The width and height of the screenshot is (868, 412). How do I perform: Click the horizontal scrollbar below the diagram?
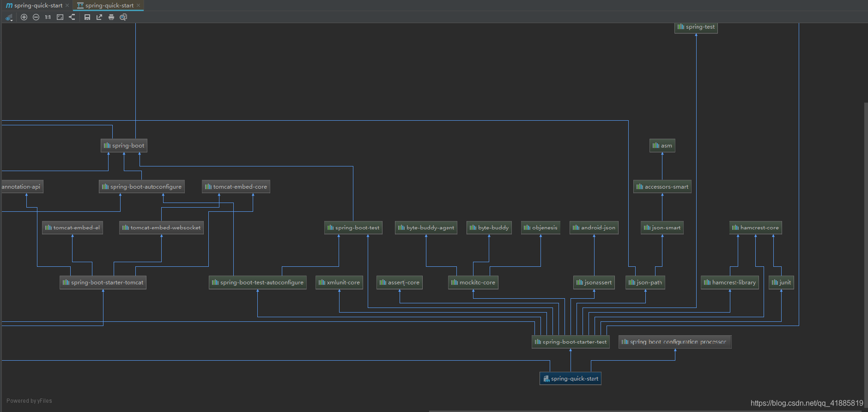coord(646,411)
